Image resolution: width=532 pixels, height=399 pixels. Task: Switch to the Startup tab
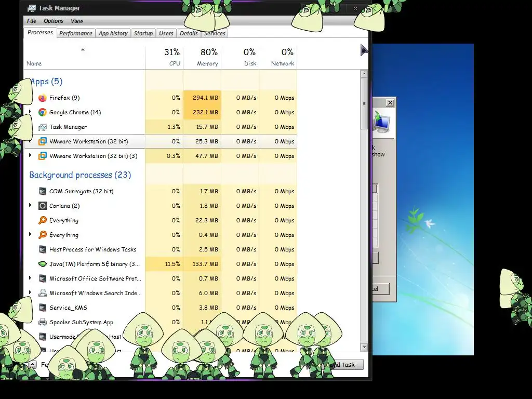click(143, 33)
